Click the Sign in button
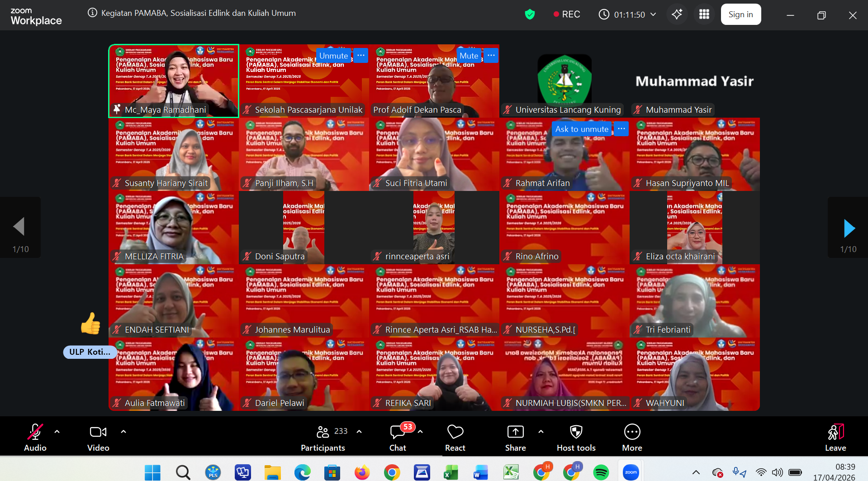The image size is (868, 481). [740, 14]
